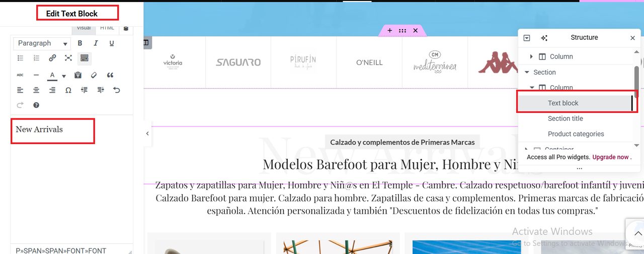
Task: Select Product categories in Structure
Action: [576, 134]
